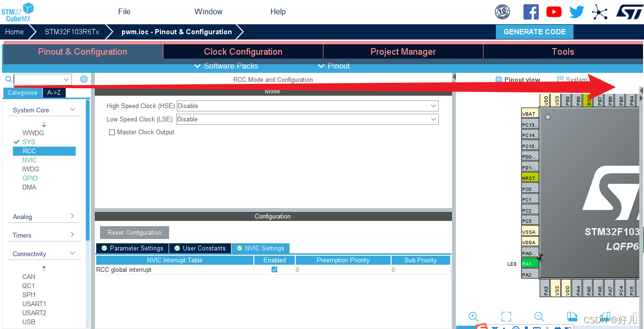Select the VBAT pin on chip
Screen dimensions: 644x329
click(530, 114)
